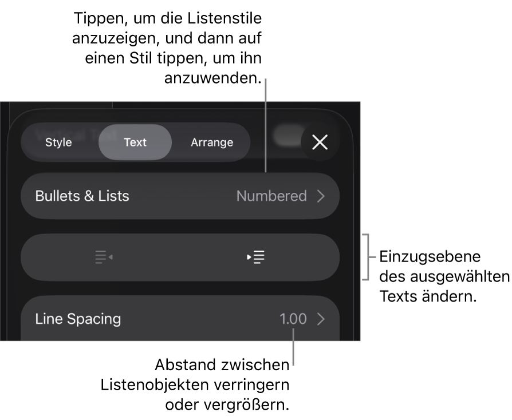Click blank space between Line Spacing and 1.00
Screen dimensions: 512x420
200,319
